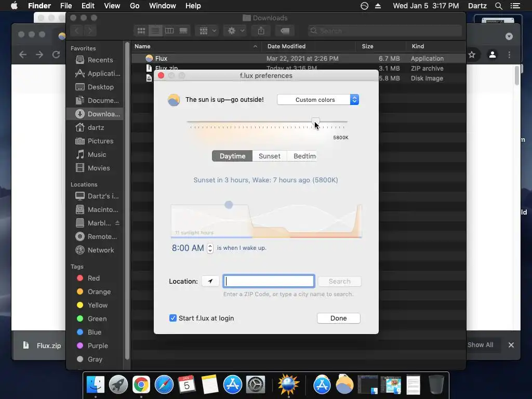Open Movies in Finder sidebar
Image resolution: width=532 pixels, height=399 pixels.
95,168
